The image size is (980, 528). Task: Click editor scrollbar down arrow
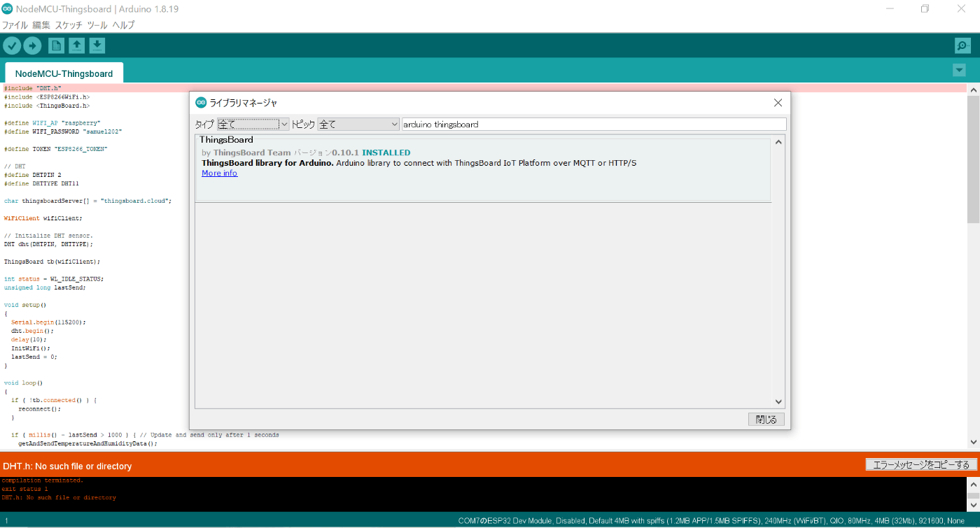(x=973, y=442)
